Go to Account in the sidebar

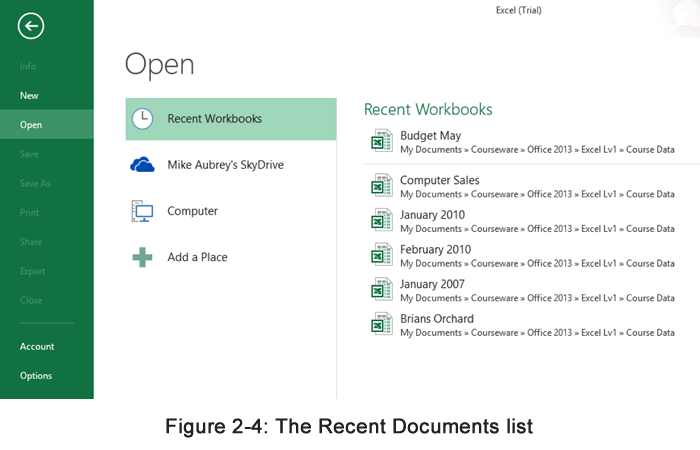point(37,347)
